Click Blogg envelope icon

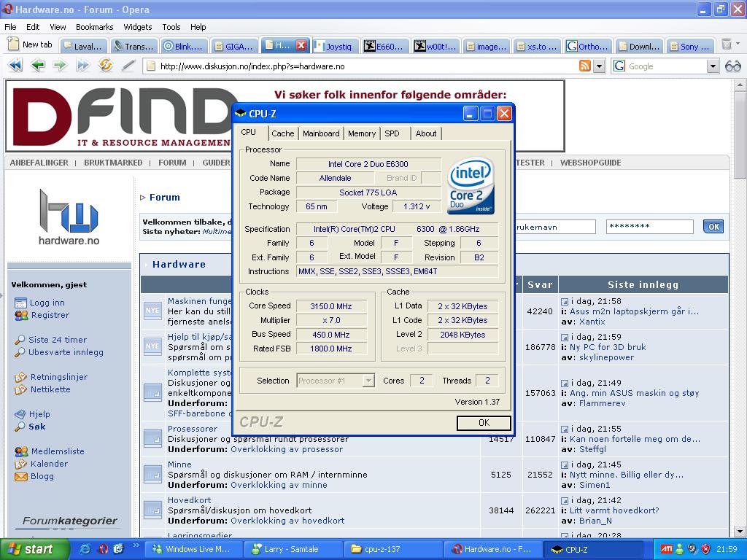(21, 476)
